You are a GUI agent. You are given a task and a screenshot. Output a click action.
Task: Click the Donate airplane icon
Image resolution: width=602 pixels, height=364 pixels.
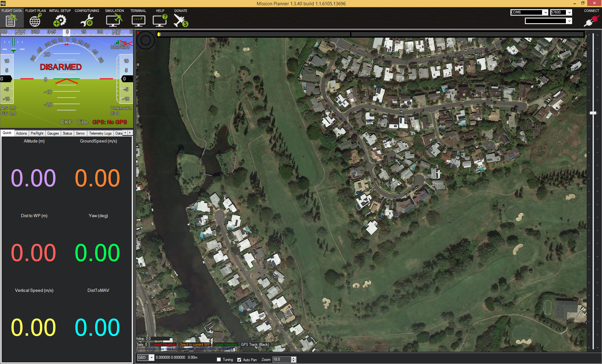181,20
